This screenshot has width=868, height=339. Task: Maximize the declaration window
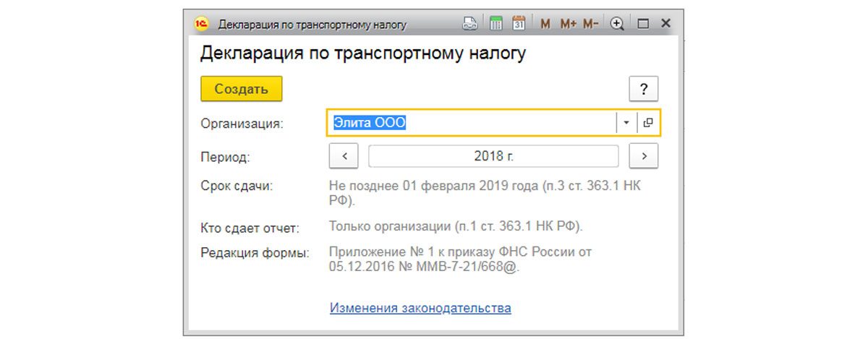pos(642,24)
